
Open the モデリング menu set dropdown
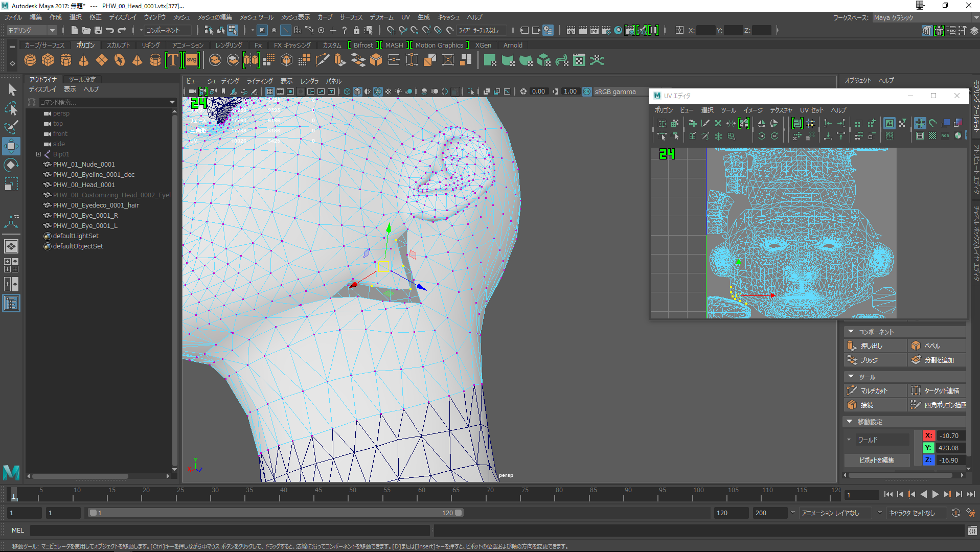(31, 31)
